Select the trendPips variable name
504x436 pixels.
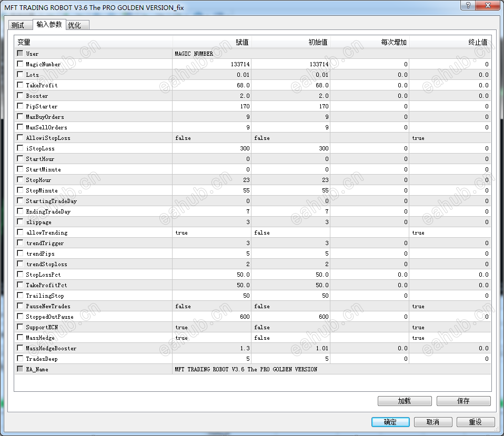coord(40,254)
